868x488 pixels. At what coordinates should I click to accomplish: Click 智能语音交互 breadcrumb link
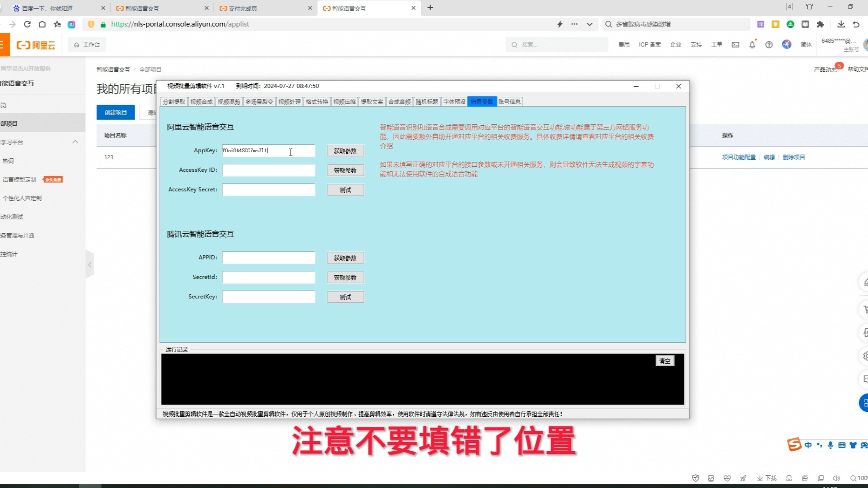[x=113, y=69]
